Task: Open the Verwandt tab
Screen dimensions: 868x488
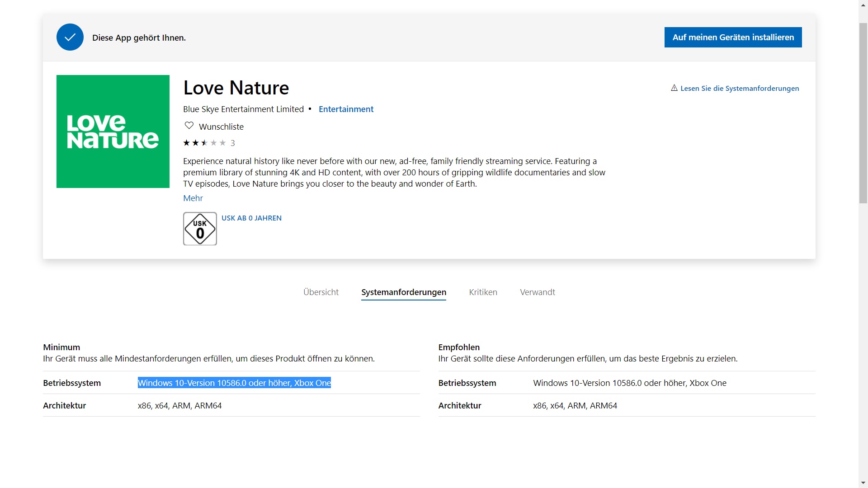Action: (x=538, y=292)
